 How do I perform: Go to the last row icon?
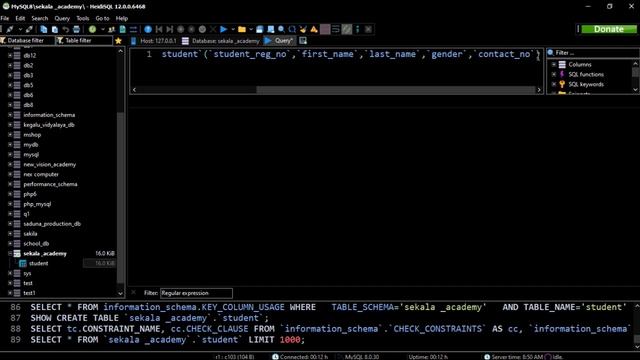click(170, 29)
